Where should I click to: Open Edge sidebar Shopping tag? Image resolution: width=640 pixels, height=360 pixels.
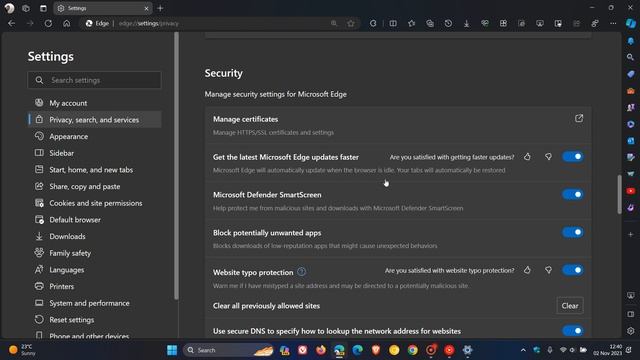pos(631,74)
